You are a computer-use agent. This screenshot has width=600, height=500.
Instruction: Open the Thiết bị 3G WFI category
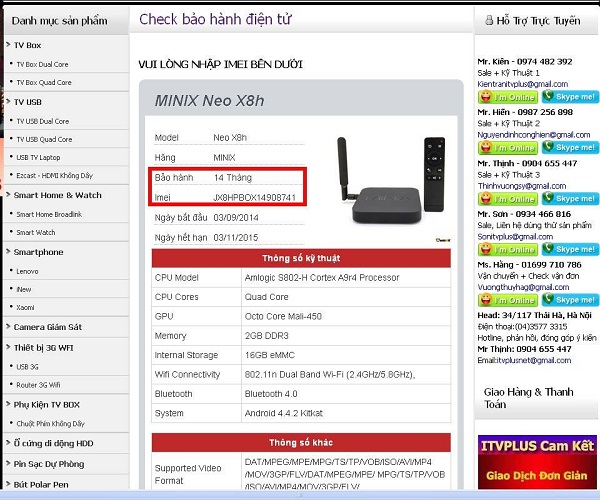tap(44, 348)
